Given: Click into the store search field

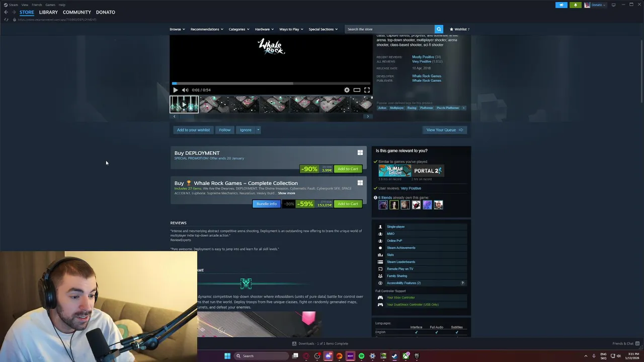Looking at the screenshot, I should coord(390,29).
